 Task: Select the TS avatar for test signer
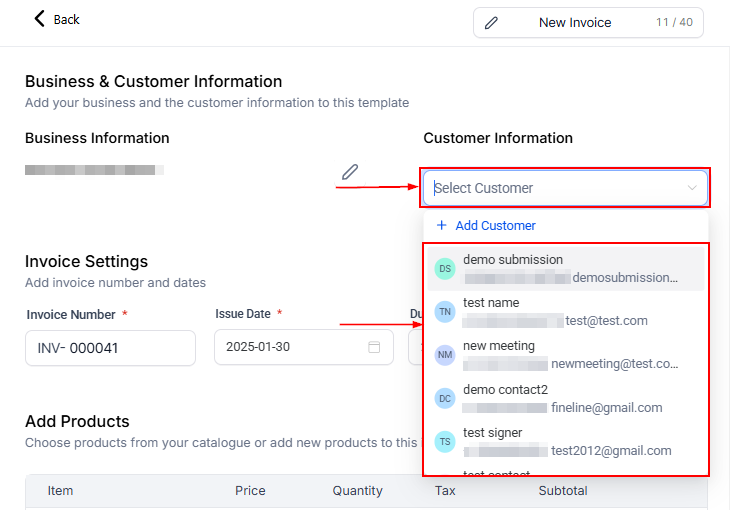[x=445, y=442]
